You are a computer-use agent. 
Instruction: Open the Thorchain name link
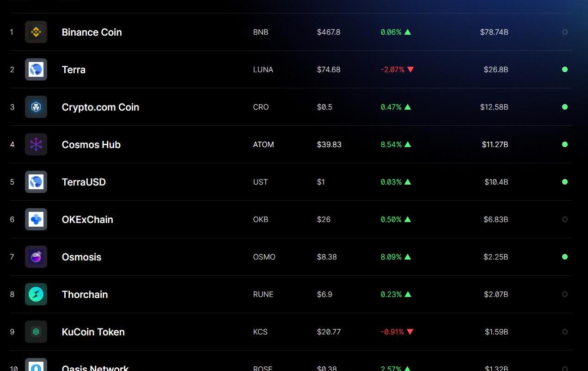85,294
